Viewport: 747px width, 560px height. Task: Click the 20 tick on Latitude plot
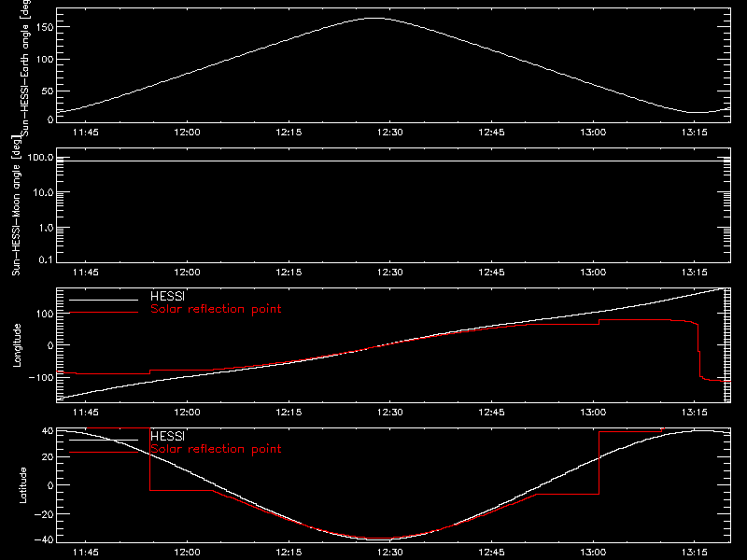(x=48, y=457)
